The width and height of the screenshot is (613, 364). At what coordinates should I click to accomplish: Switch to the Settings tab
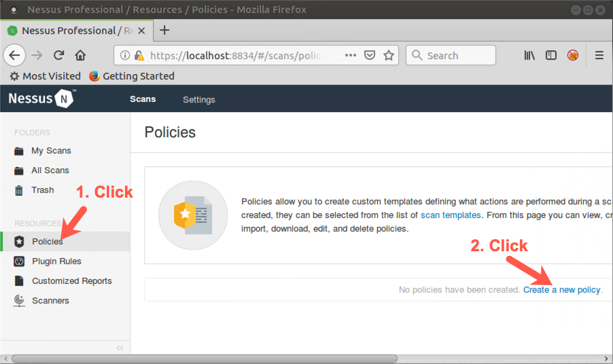tap(198, 100)
